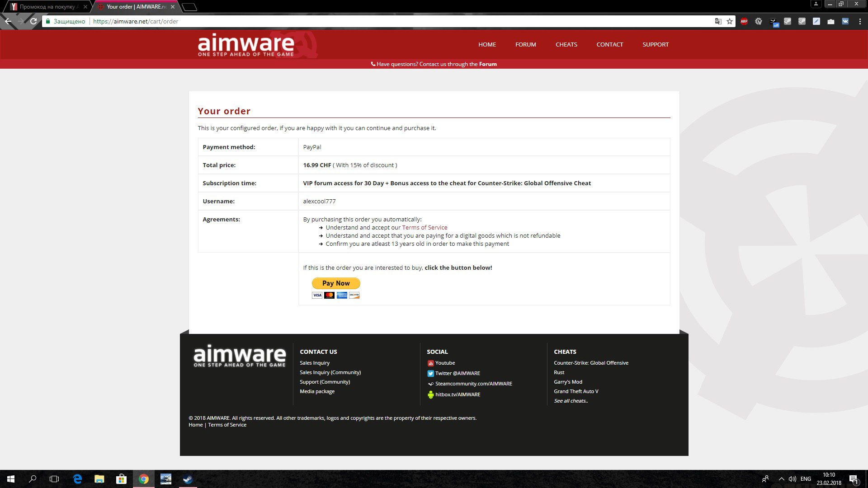This screenshot has height=488, width=868.
Task: Open the Youtube social link
Action: pyautogui.click(x=445, y=363)
